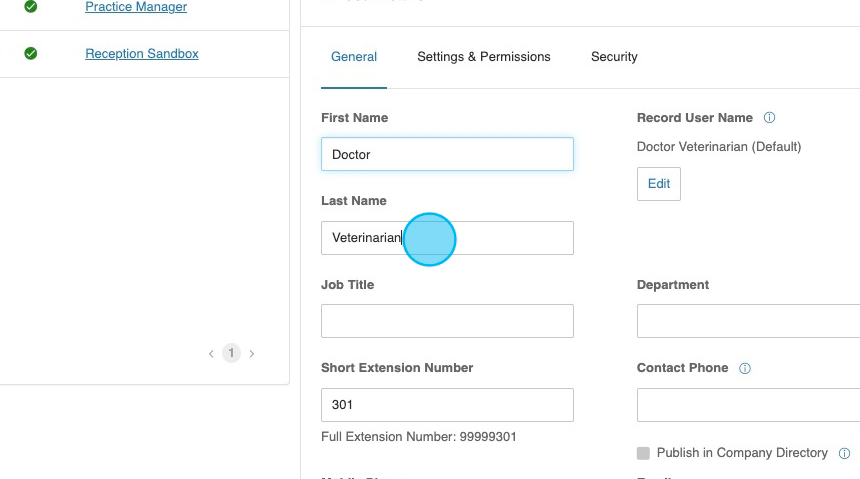Switch to the General tab
860x479 pixels.
[354, 57]
